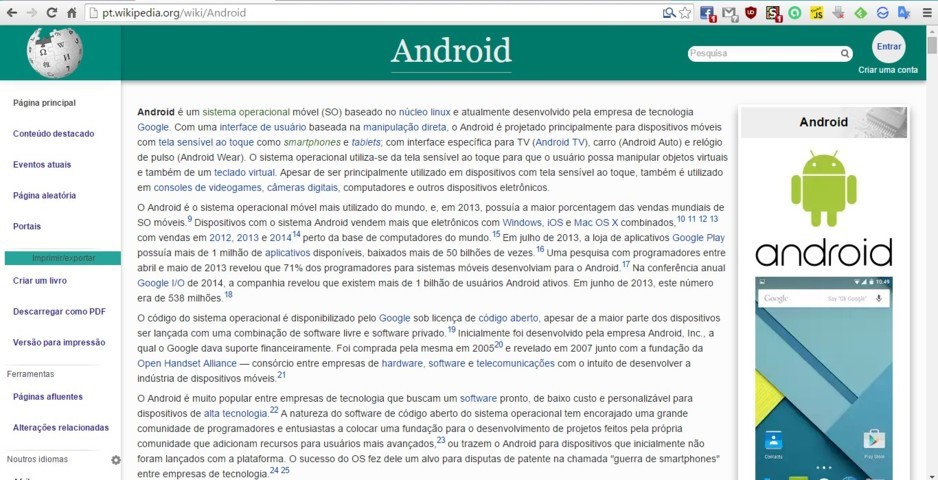Open Página principal in the sidebar
Screen dimensions: 938x480
pyautogui.click(x=44, y=103)
